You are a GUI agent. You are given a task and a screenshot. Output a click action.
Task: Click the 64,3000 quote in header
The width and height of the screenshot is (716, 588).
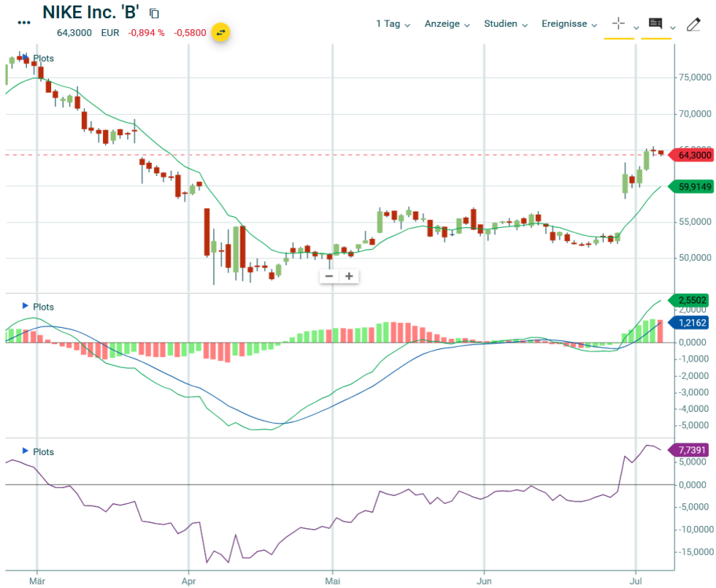[75, 33]
